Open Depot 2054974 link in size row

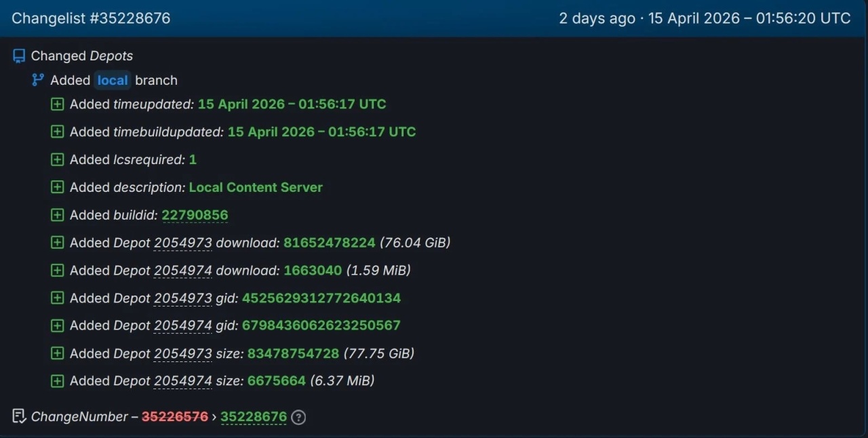(x=183, y=381)
